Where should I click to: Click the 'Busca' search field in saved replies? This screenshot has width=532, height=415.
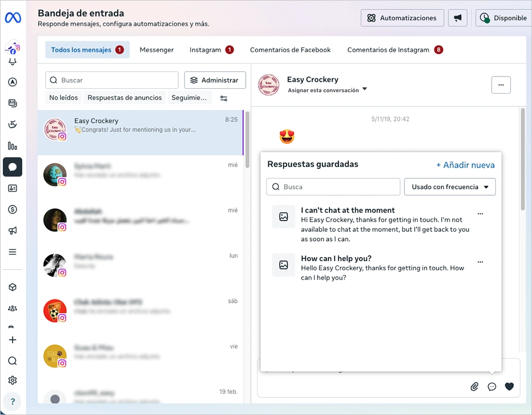333,187
